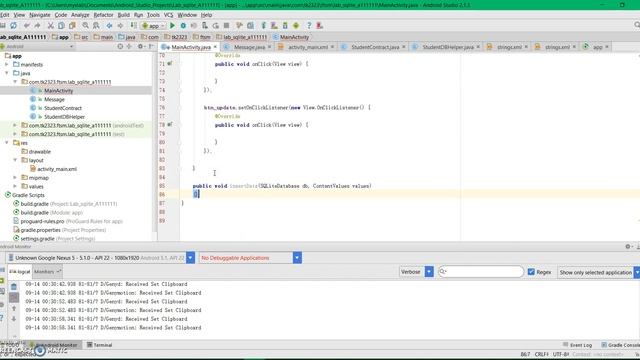Open the View menu
Screen dimensions: 640x360
(19, 15)
